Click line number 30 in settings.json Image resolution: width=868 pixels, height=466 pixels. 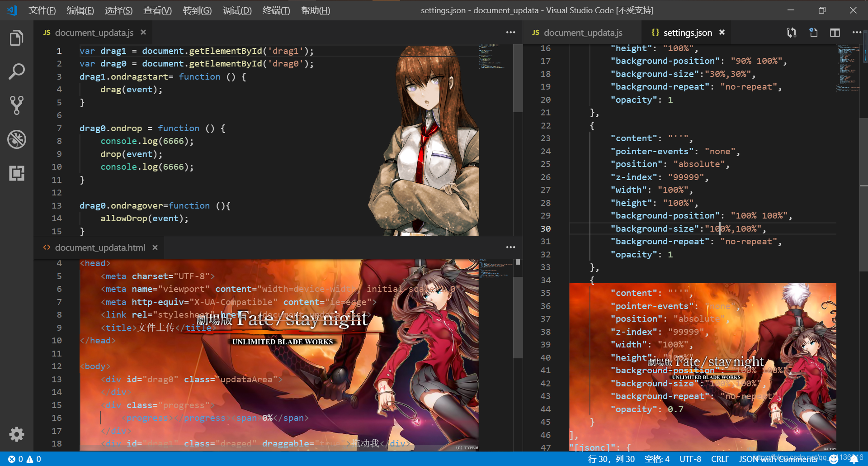546,228
